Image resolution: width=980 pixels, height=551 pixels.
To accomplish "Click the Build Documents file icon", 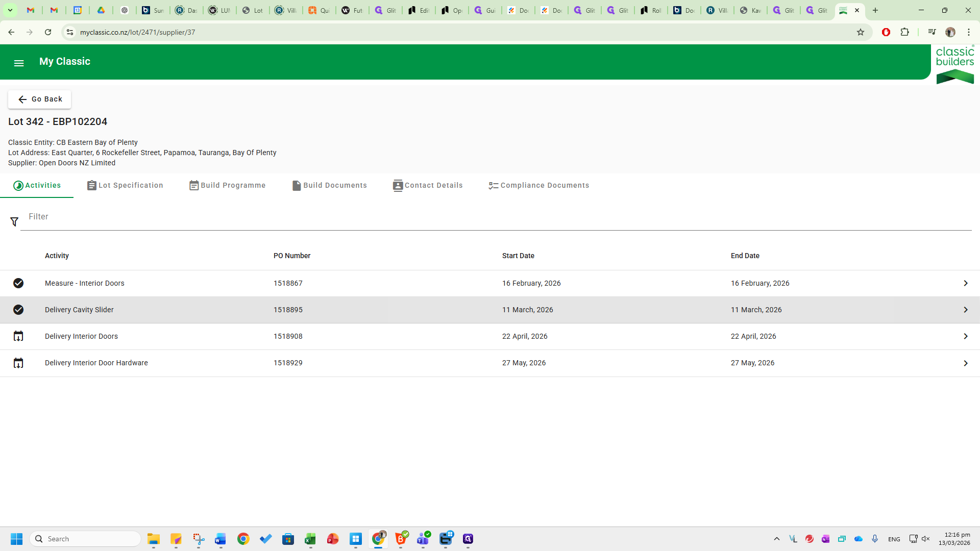I will click(296, 186).
